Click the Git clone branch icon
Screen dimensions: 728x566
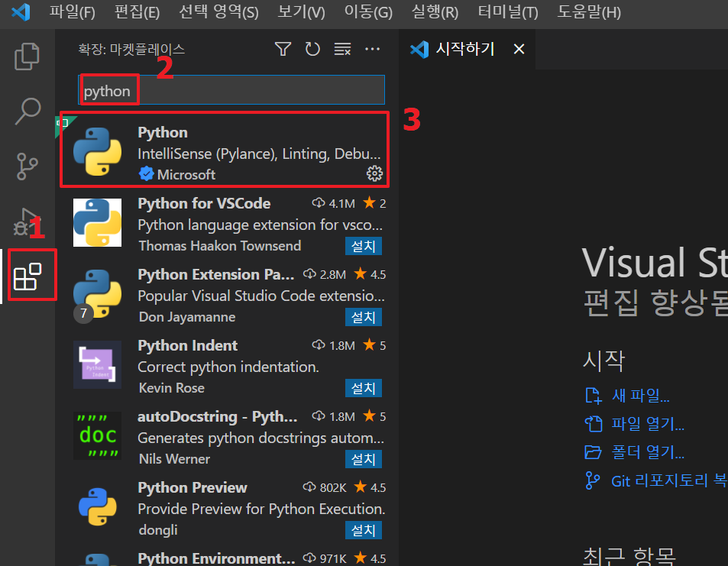point(593,480)
